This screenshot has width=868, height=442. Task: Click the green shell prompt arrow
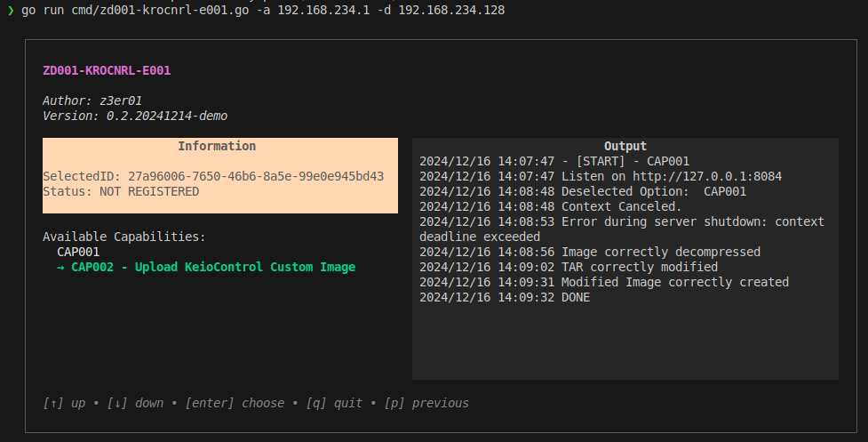tap(11, 11)
